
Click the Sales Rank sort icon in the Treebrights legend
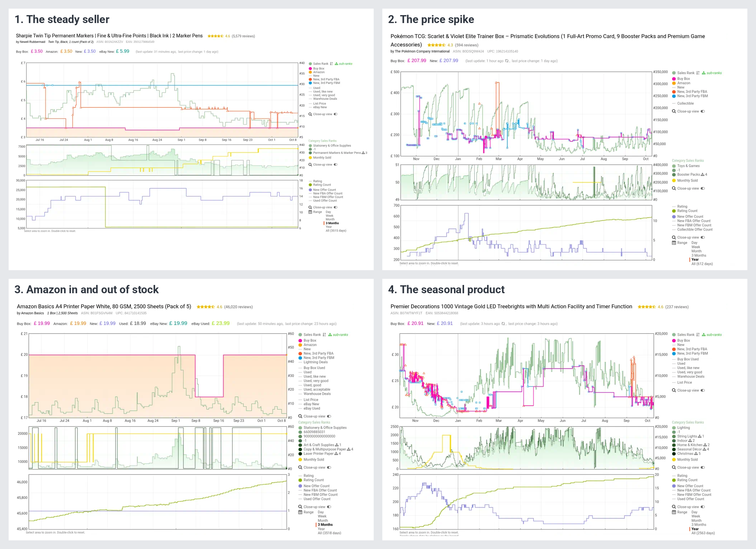[698, 335]
